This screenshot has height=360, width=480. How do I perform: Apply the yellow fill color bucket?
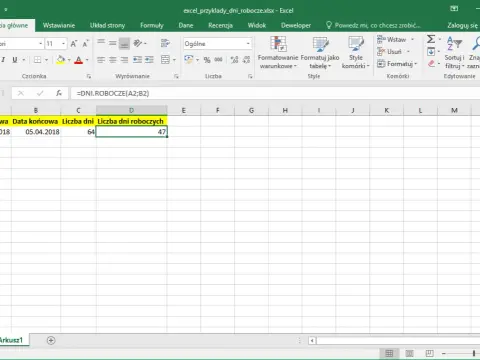61,60
